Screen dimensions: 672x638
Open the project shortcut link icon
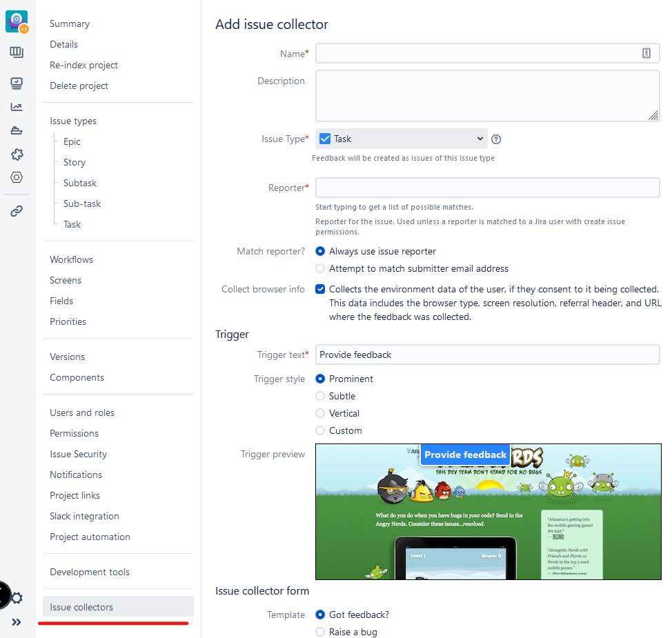(17, 211)
